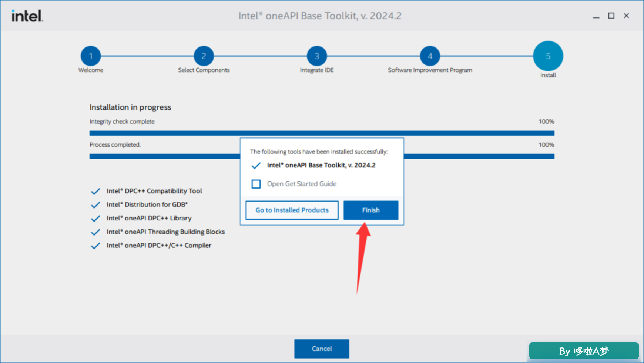Screen dimensions: 644x363
Task: Click the 'Integrate IDE' step label
Action: (x=317, y=70)
